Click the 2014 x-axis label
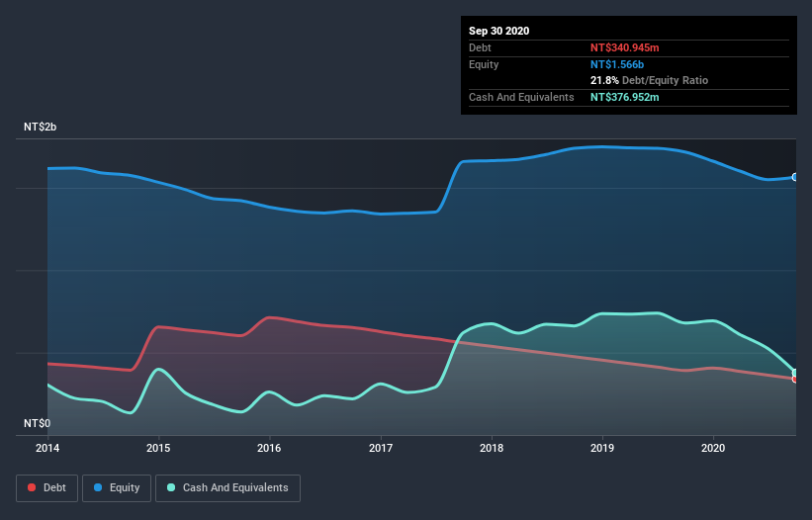812x520 pixels. (x=47, y=448)
